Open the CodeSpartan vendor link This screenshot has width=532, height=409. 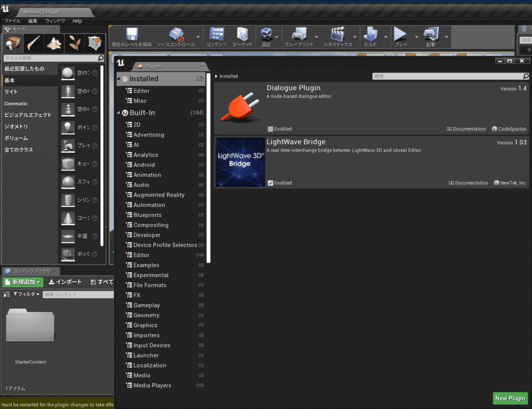tap(509, 129)
